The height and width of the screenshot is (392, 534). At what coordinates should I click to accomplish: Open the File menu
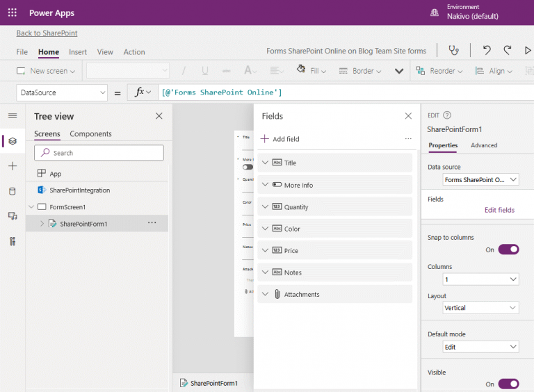pos(22,52)
